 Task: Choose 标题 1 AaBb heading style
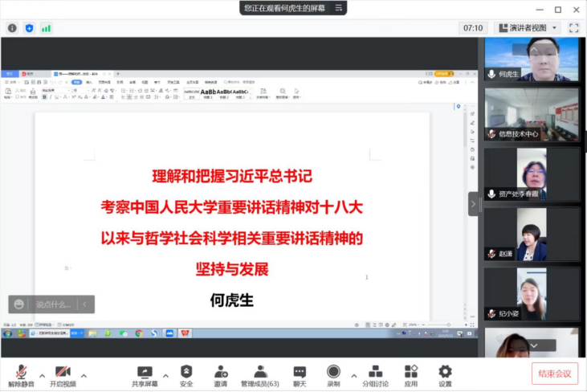[208, 93]
